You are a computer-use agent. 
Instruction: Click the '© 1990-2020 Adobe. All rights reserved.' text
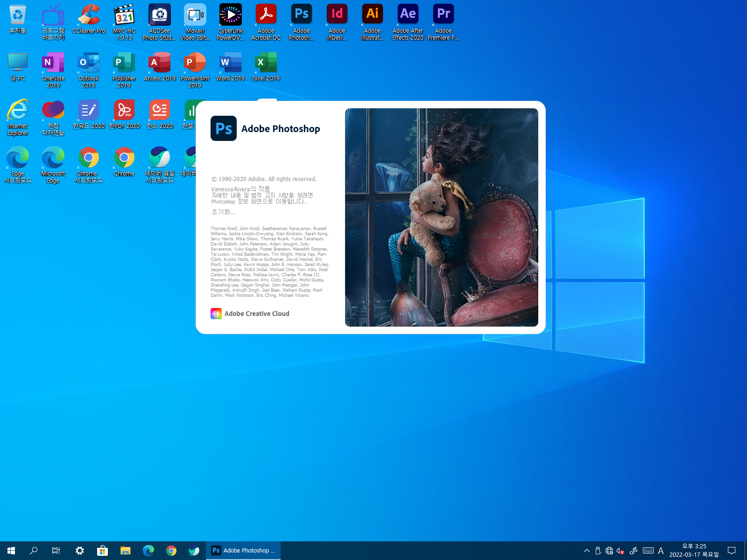point(264,179)
